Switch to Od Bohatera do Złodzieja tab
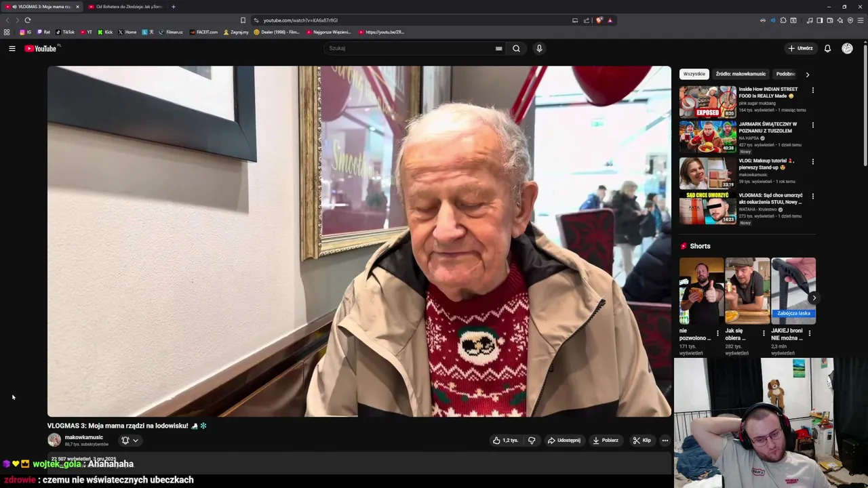 [x=126, y=7]
